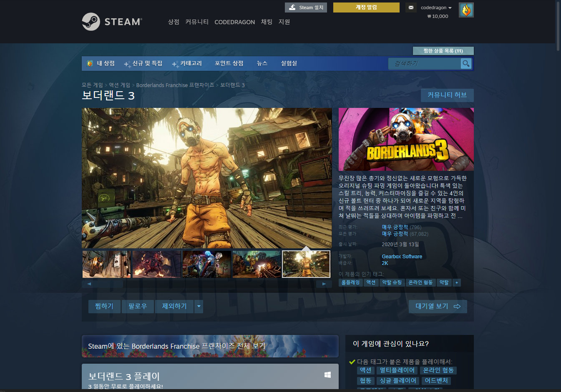This screenshot has height=392, width=561.
Task: Open the codedragon profile avatar
Action: [466, 10]
